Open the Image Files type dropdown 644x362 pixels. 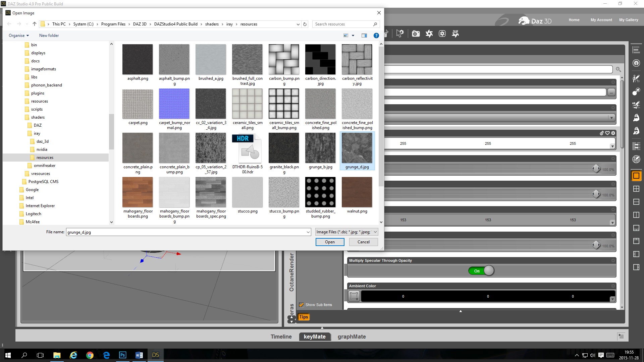click(347, 232)
